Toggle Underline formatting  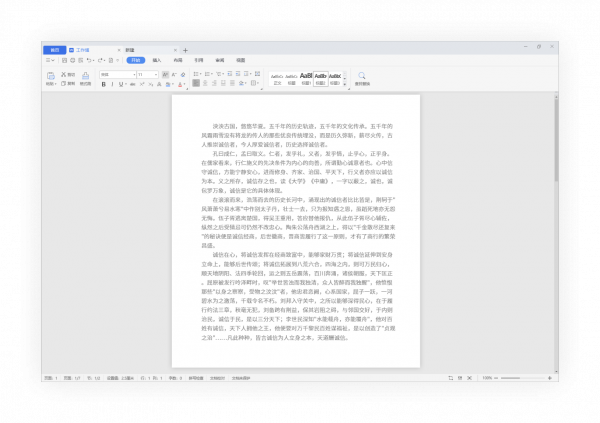[x=121, y=84]
